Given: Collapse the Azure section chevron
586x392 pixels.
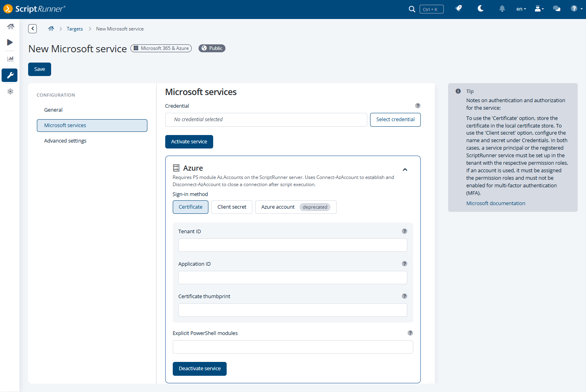Looking at the screenshot, I should point(405,169).
